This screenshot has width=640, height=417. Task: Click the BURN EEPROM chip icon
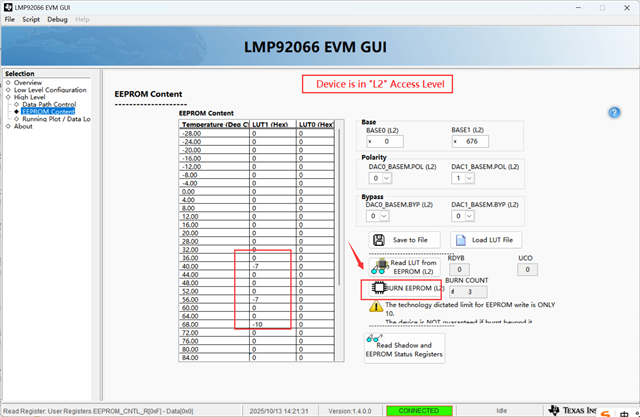[378, 288]
